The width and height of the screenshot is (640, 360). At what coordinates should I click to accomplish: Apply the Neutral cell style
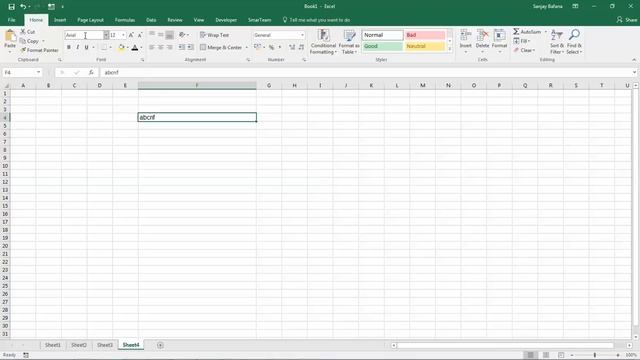click(x=425, y=46)
